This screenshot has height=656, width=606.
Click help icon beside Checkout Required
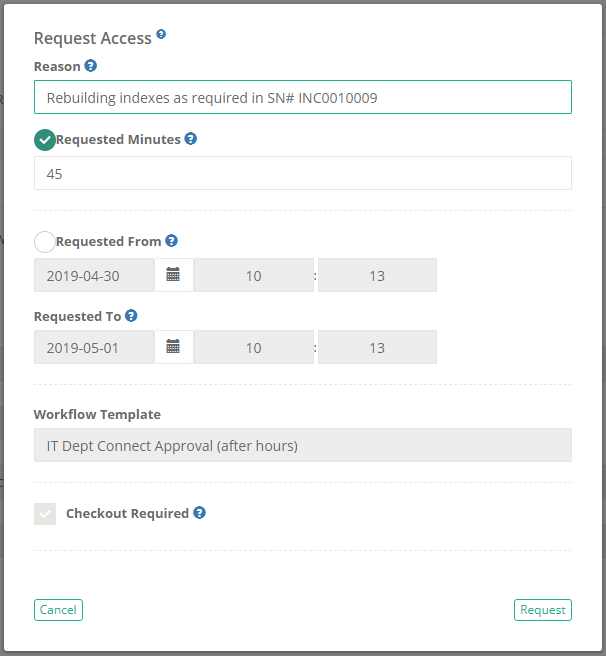(199, 513)
